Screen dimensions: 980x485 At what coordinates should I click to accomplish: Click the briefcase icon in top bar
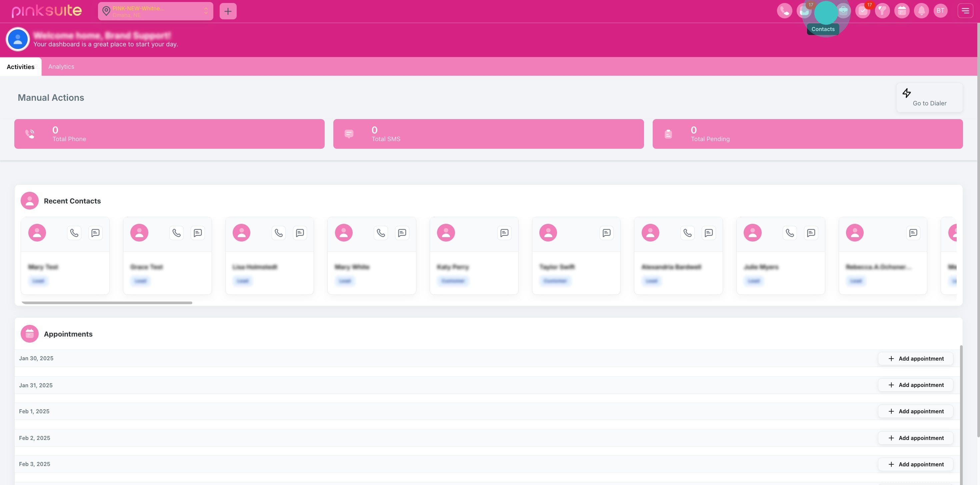point(843,11)
